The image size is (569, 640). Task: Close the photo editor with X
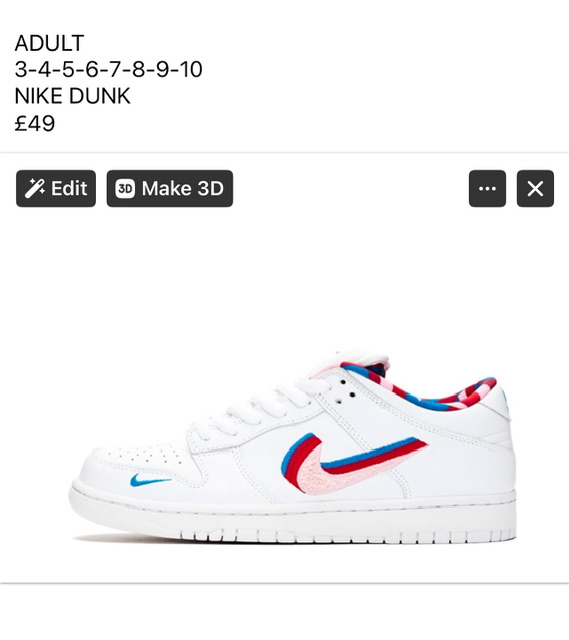pos(535,189)
